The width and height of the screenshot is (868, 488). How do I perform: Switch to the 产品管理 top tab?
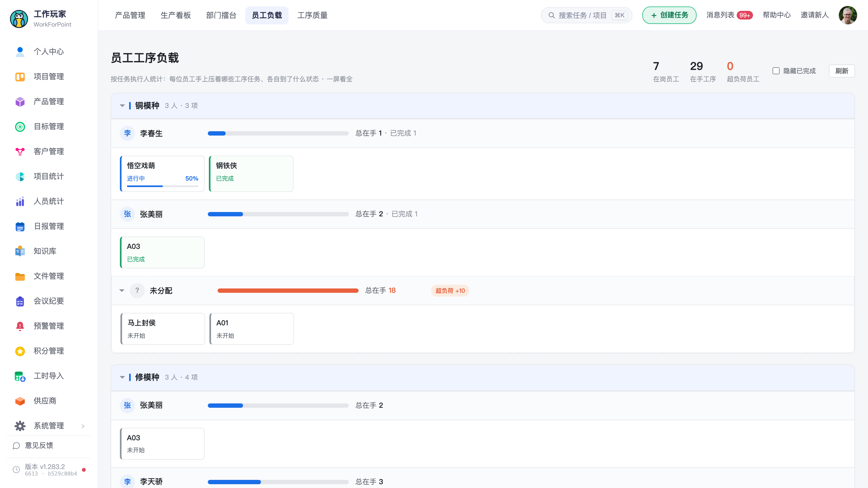[130, 15]
